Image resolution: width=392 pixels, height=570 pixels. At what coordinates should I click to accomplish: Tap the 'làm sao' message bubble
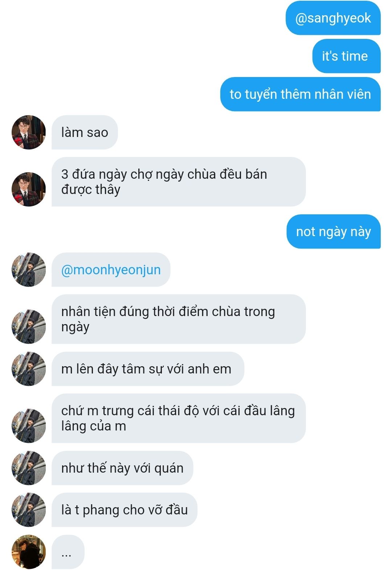(x=85, y=133)
